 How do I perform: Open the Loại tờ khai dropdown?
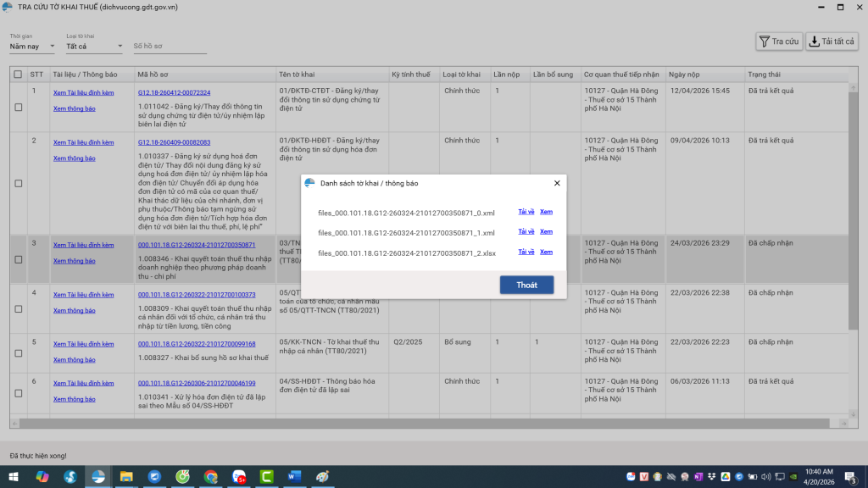click(94, 47)
